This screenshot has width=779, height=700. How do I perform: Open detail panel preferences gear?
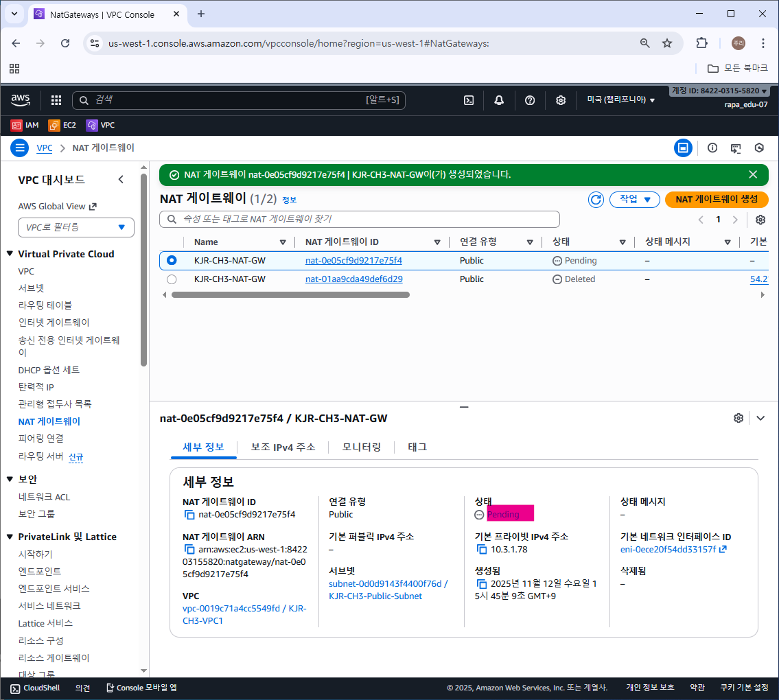click(739, 419)
